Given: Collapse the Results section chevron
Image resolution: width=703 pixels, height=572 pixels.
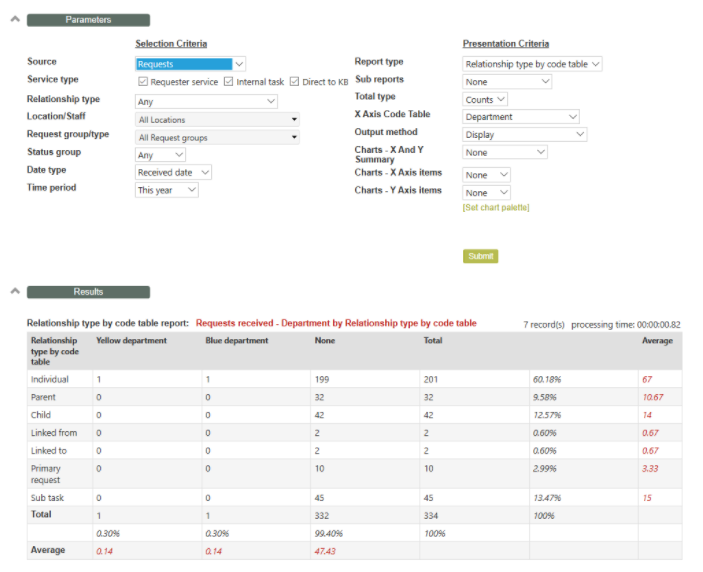Looking at the screenshot, I should [12, 291].
